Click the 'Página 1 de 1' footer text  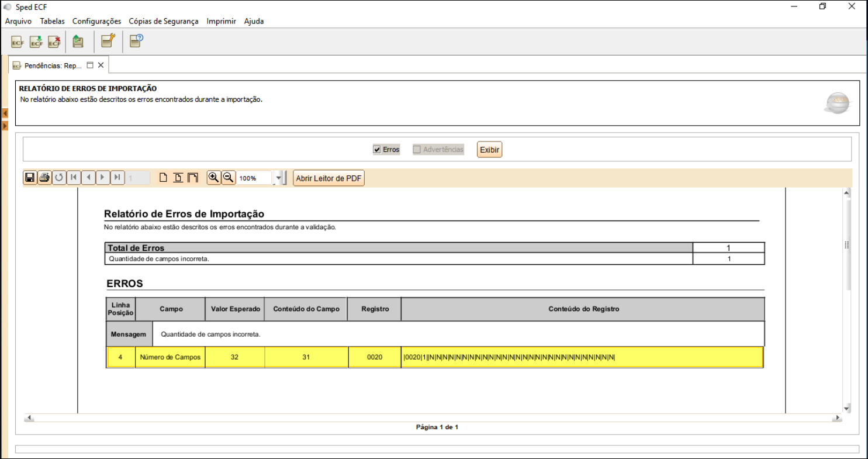click(437, 427)
